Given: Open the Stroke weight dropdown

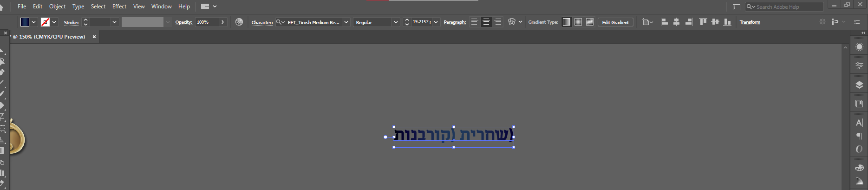Looking at the screenshot, I should click(x=114, y=22).
